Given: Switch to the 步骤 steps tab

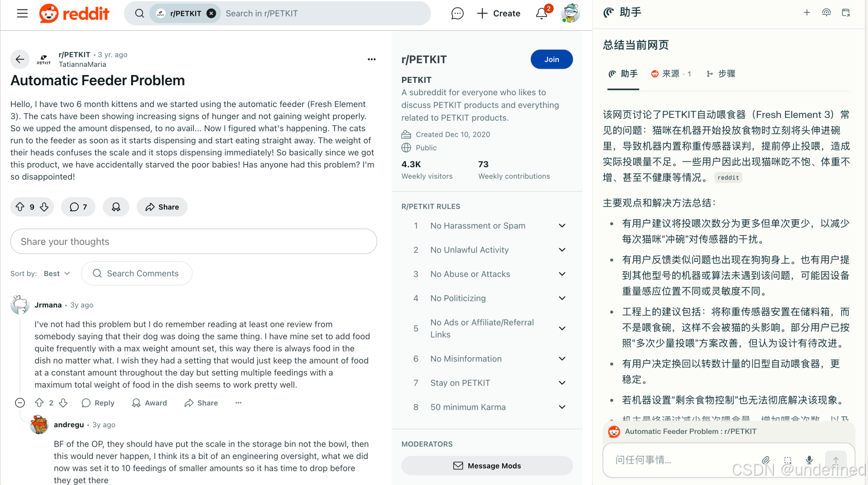Looking at the screenshot, I should click(721, 74).
